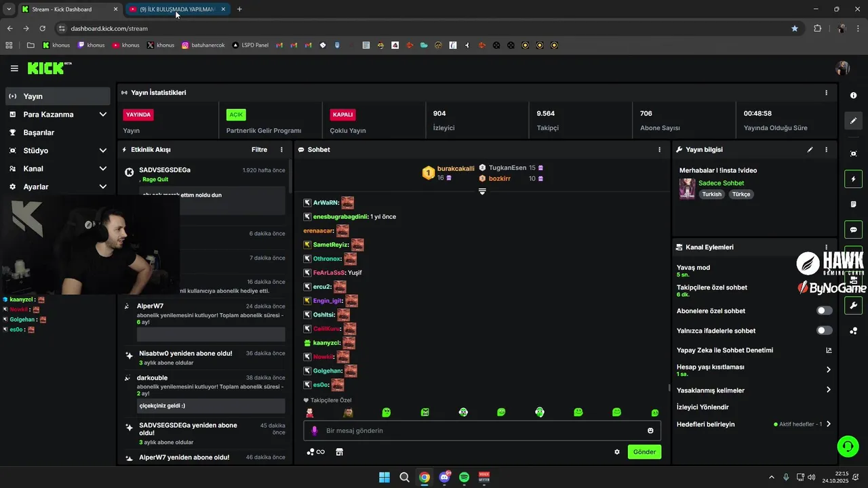
Task: Open the info icon in right sidebar
Action: (x=854, y=96)
